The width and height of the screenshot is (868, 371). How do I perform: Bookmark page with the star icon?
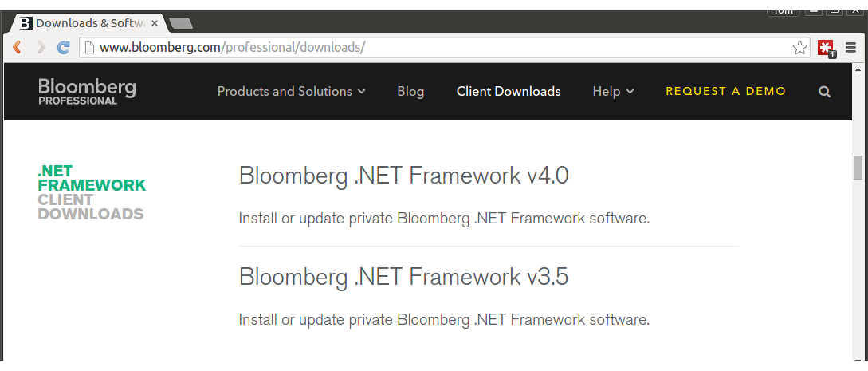(799, 48)
